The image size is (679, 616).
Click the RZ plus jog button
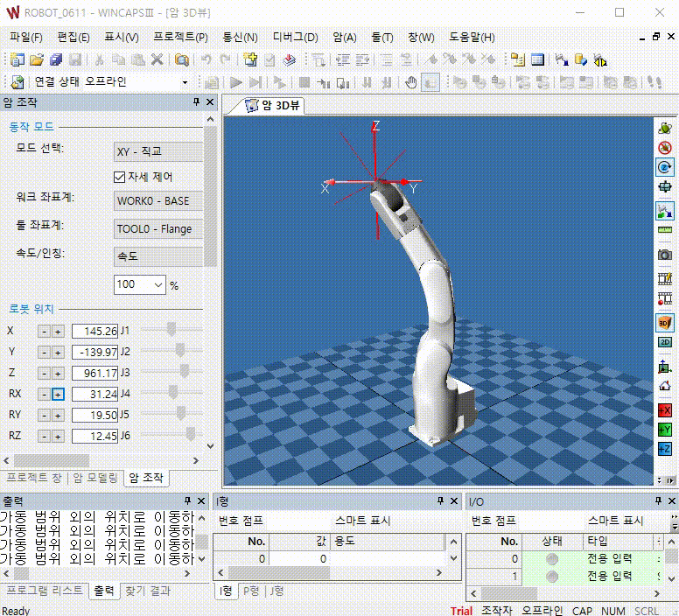pyautogui.click(x=58, y=436)
